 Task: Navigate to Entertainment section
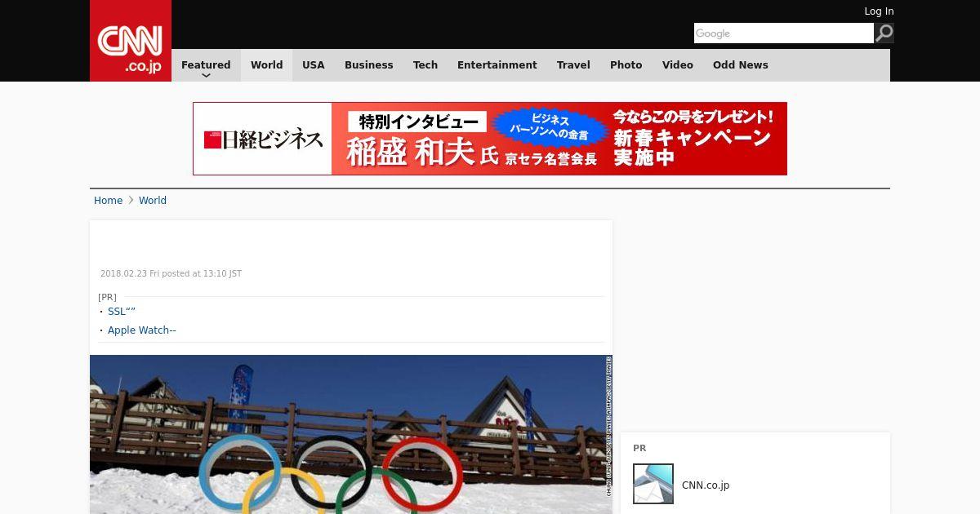497,65
